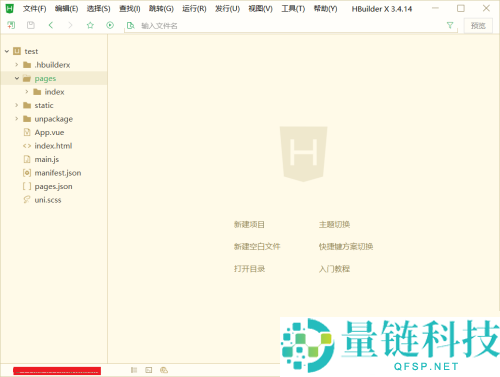Open main.js file

coord(47,159)
